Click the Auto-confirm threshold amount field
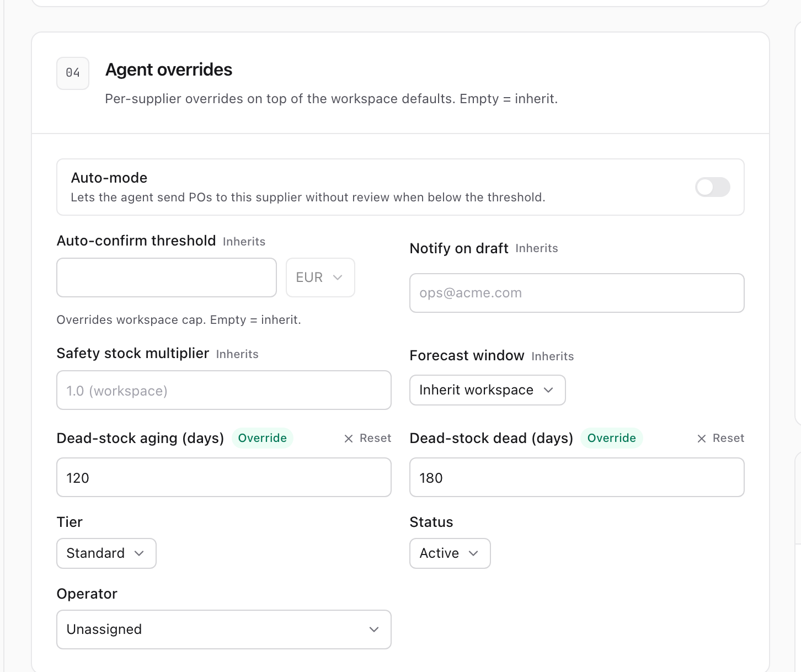This screenshot has width=801, height=672. tap(167, 278)
